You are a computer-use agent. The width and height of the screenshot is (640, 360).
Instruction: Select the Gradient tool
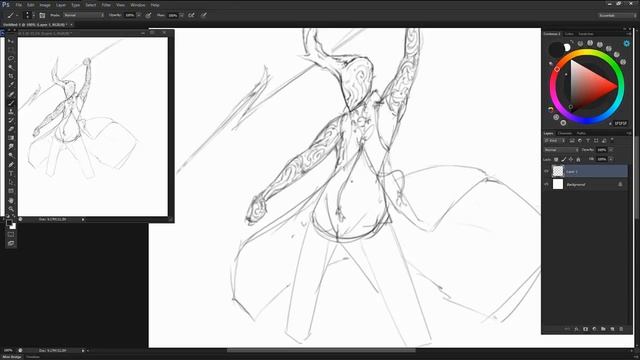click(11, 138)
